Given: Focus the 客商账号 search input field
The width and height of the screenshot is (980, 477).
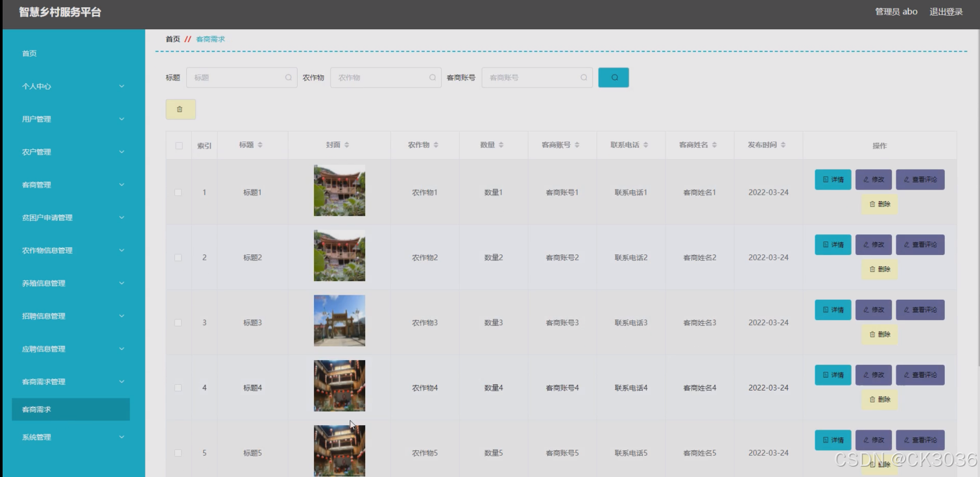Looking at the screenshot, I should pyautogui.click(x=537, y=77).
